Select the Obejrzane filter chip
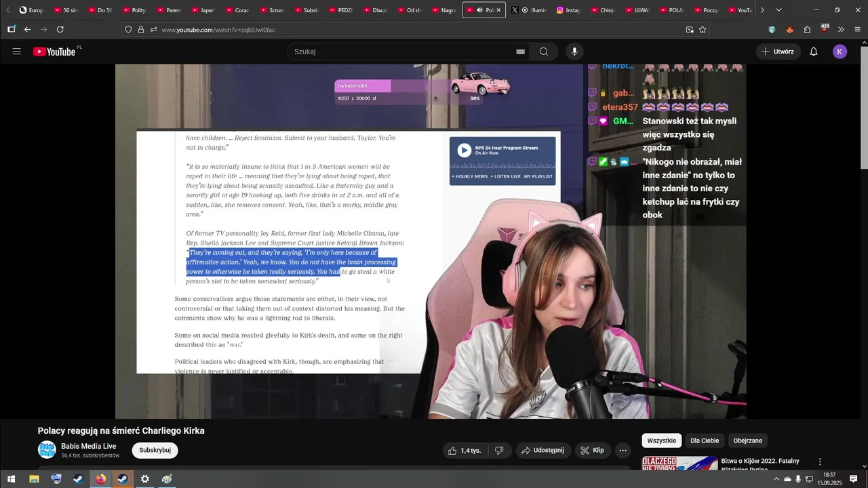Image resolution: width=868 pixels, height=488 pixels. tap(748, 441)
